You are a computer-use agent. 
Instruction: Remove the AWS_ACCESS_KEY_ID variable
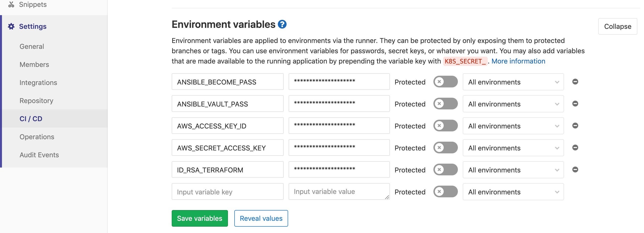click(x=575, y=126)
